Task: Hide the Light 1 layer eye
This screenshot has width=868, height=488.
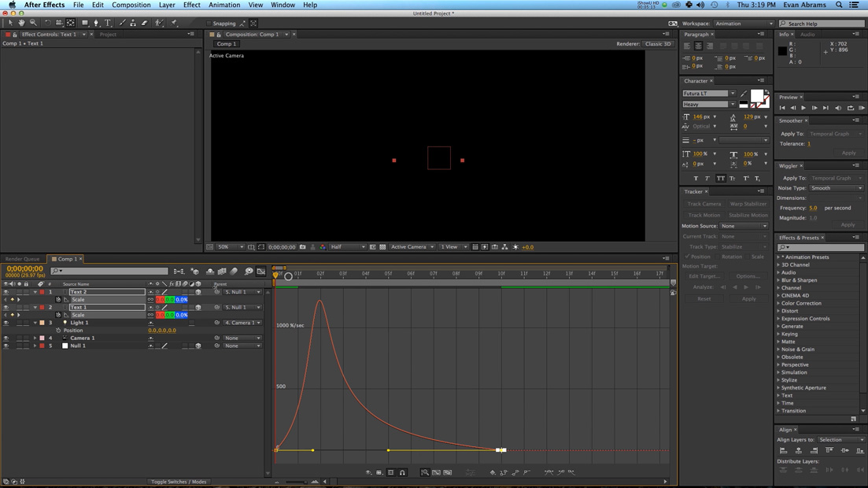Action: pos(6,323)
